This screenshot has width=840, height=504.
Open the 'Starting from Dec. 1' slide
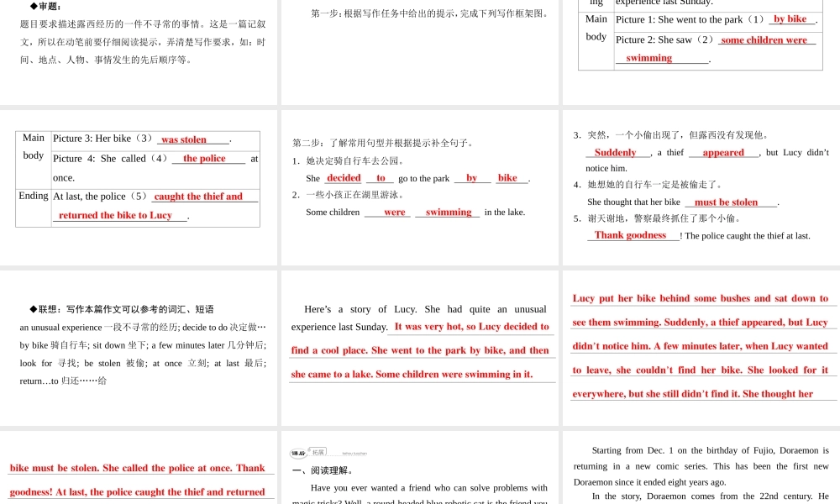tap(701, 468)
